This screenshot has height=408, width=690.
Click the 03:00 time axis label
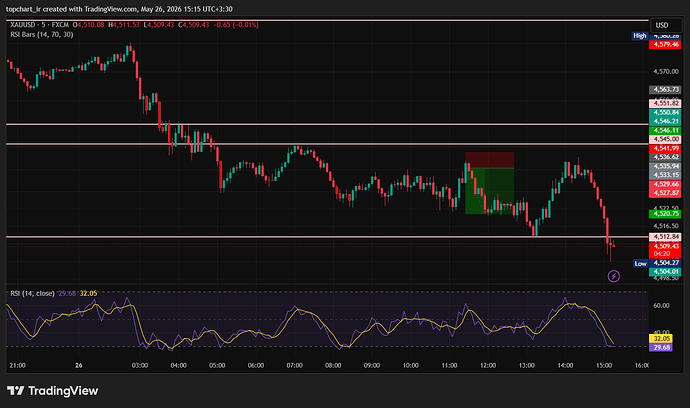[139, 365]
